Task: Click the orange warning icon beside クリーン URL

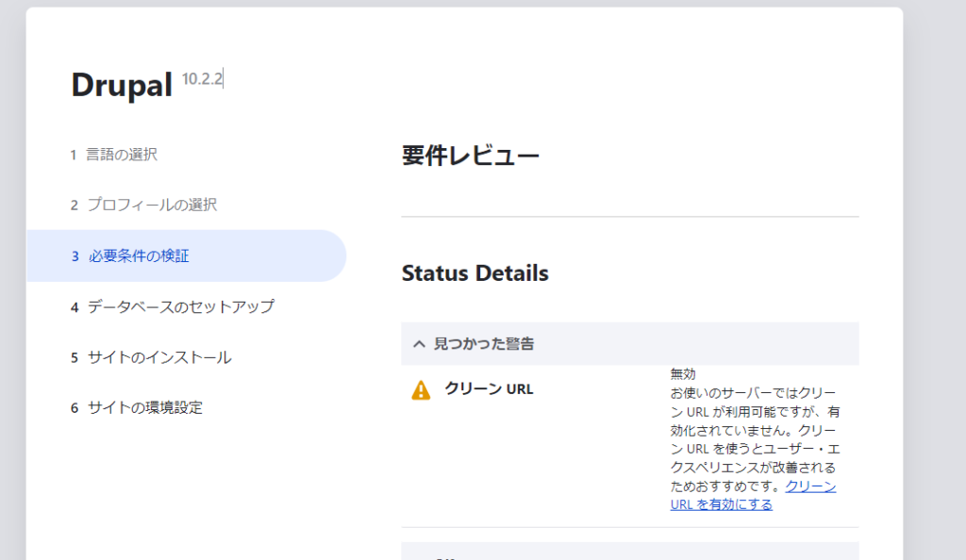Action: pyautogui.click(x=421, y=389)
